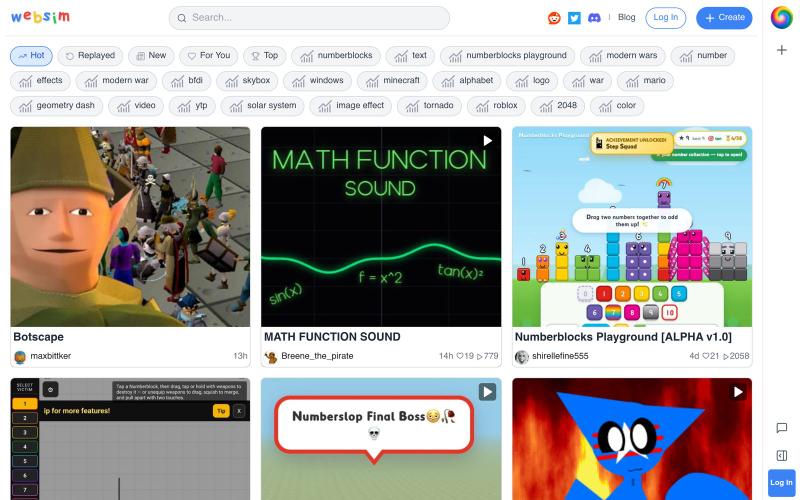
Task: Filter by modern war tag
Action: [116, 81]
